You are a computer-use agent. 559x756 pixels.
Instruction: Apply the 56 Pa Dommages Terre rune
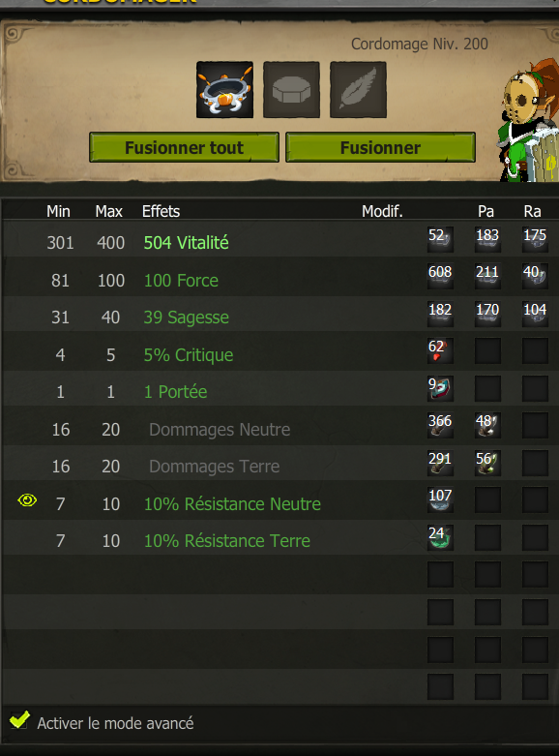[487, 463]
